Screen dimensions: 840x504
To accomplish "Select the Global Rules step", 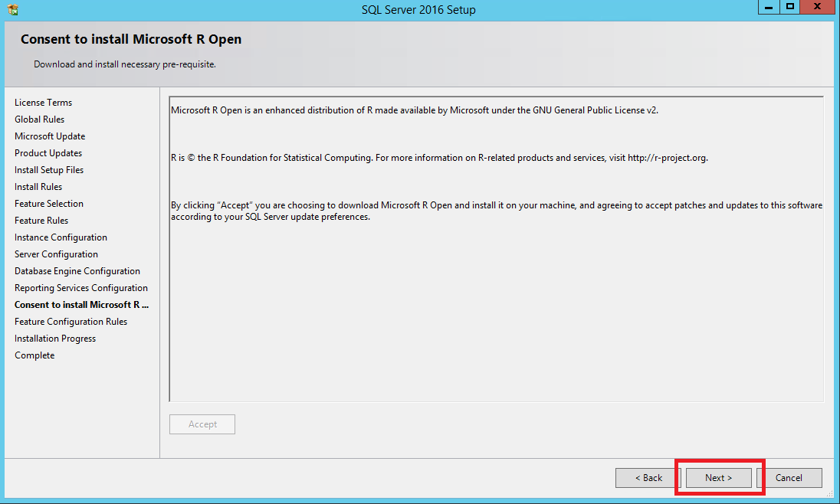I will point(40,119).
